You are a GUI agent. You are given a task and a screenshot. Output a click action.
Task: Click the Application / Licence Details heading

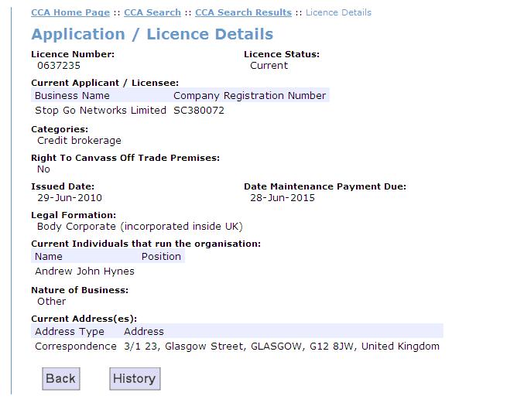coord(152,35)
